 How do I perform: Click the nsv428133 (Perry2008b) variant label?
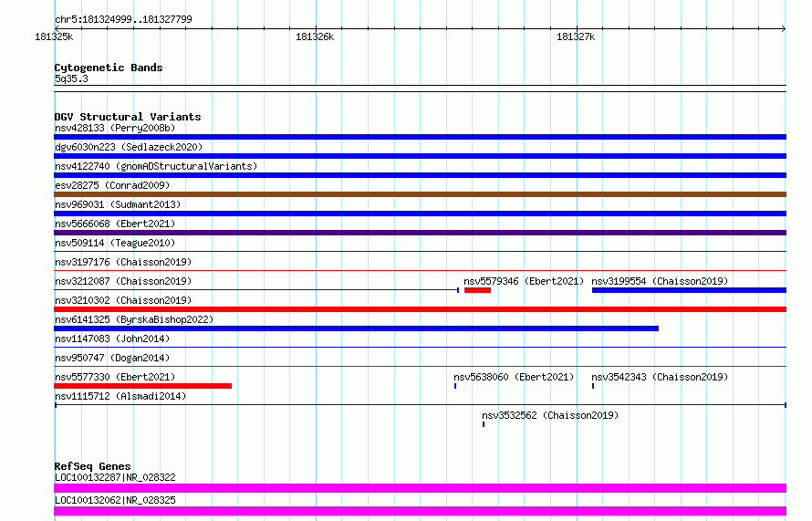[x=115, y=128]
